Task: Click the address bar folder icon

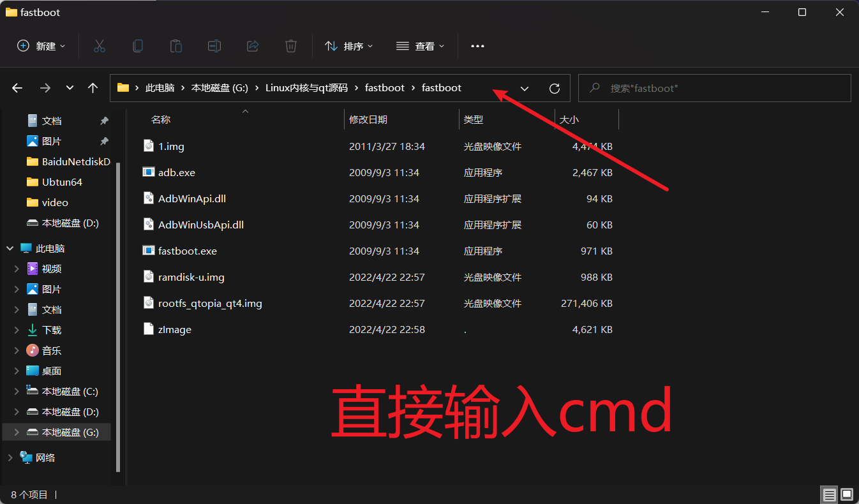Action: [123, 88]
